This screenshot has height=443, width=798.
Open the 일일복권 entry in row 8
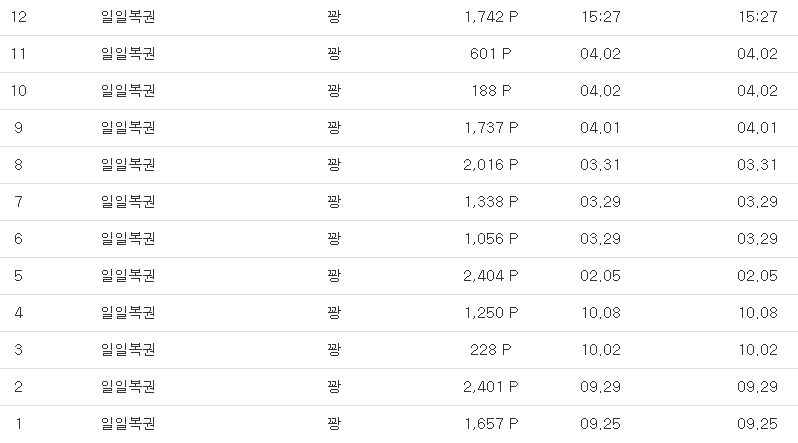point(128,165)
